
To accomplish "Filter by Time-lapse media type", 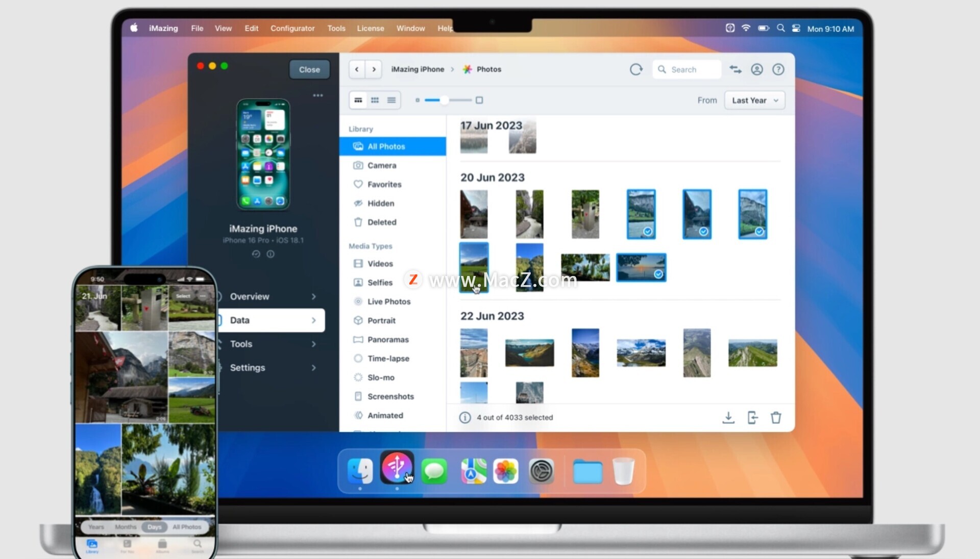I will (x=393, y=358).
